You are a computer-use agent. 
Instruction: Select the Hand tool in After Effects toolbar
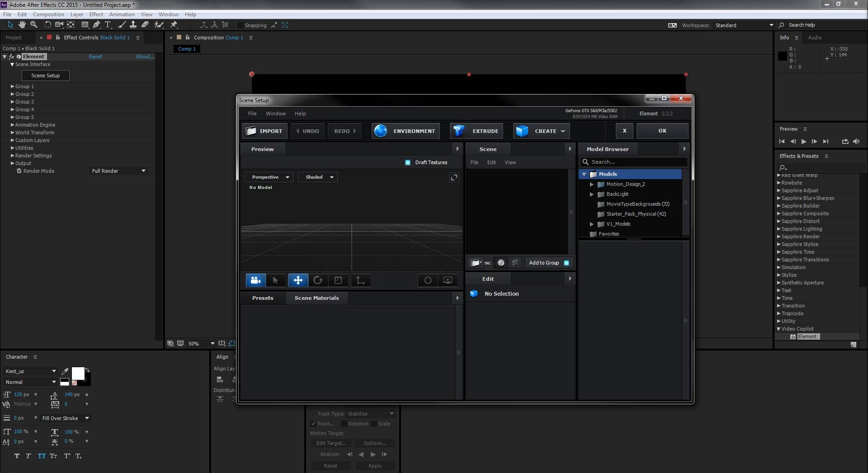(22, 25)
